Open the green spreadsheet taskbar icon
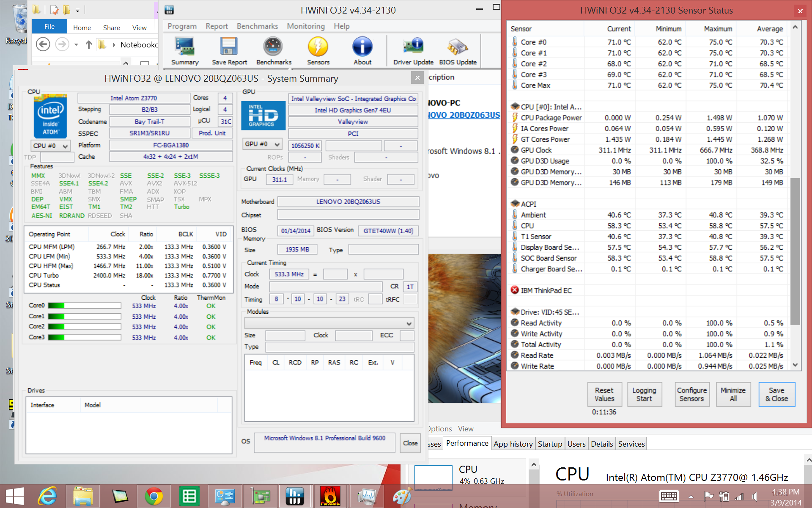The height and width of the screenshot is (508, 812). click(x=189, y=496)
